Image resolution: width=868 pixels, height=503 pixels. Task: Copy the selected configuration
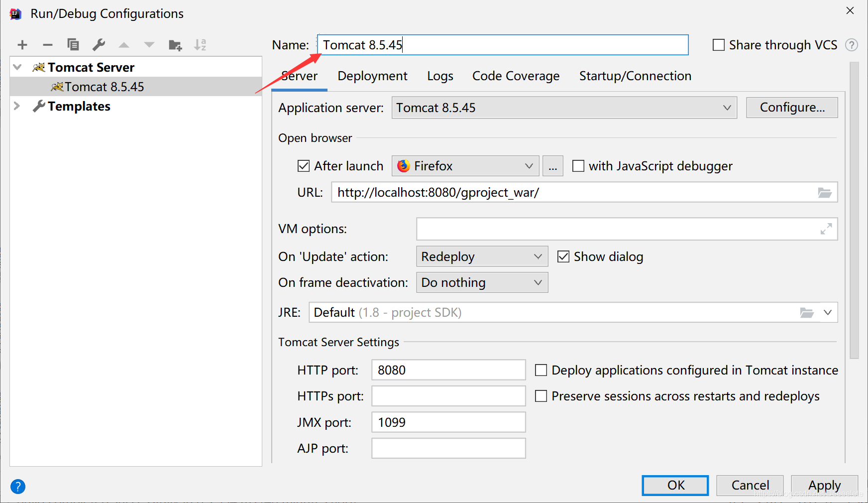click(x=73, y=45)
